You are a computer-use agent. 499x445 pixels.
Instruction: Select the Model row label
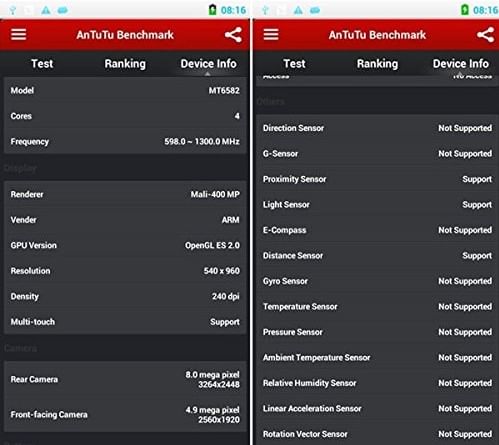(x=22, y=90)
